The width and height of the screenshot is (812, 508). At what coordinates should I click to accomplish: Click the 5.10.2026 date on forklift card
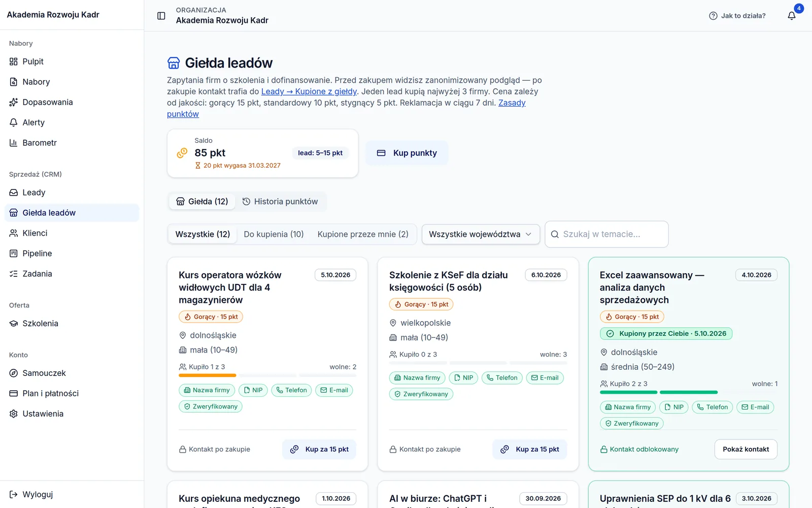(x=335, y=275)
